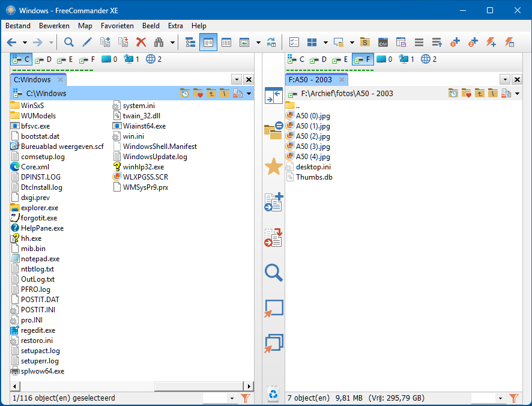Viewport: 532px width, 406px height.
Task: Select drive D in the left panel drive bar
Action: point(43,59)
